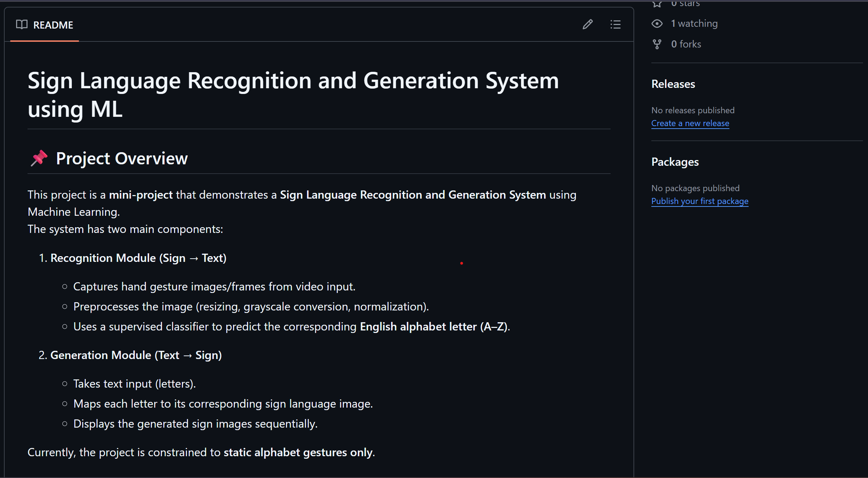868x478 pixels.
Task: Click the 0 stars text
Action: pyautogui.click(x=685, y=4)
